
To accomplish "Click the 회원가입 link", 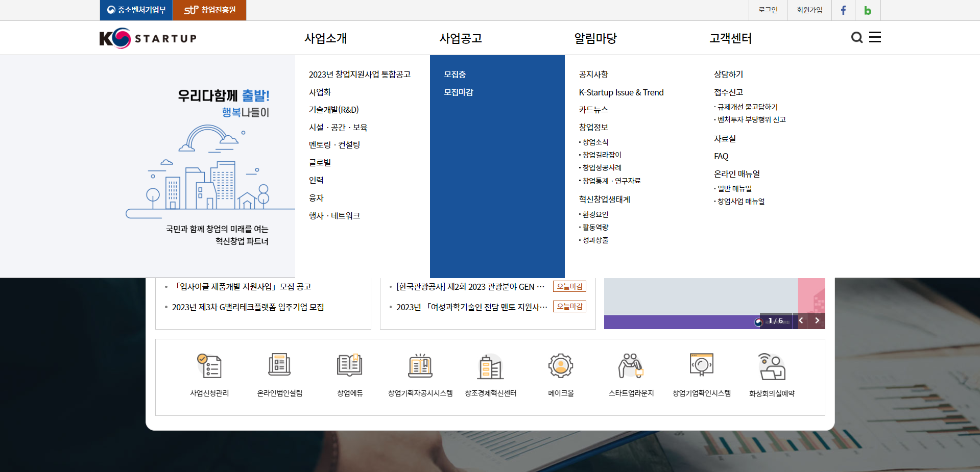I will click(x=809, y=10).
